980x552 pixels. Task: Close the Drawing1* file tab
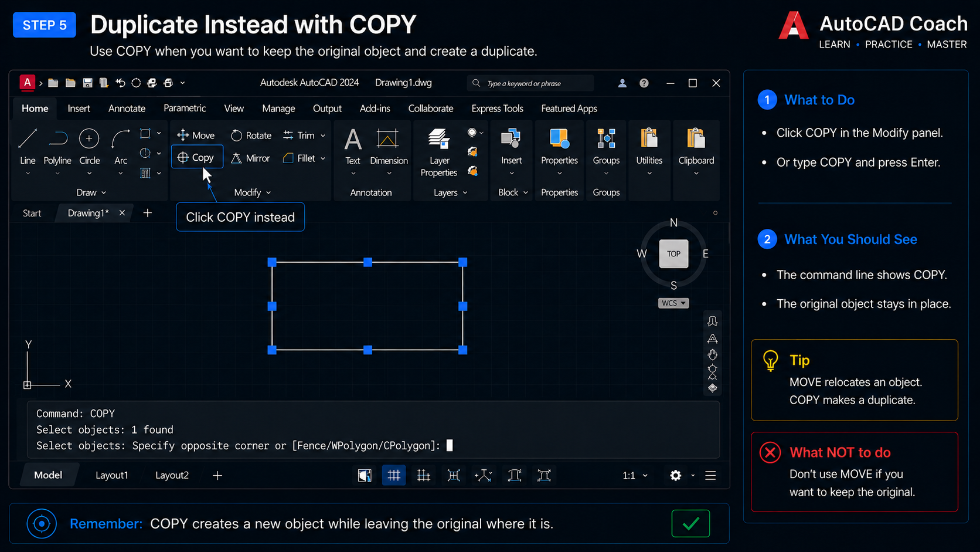(122, 213)
